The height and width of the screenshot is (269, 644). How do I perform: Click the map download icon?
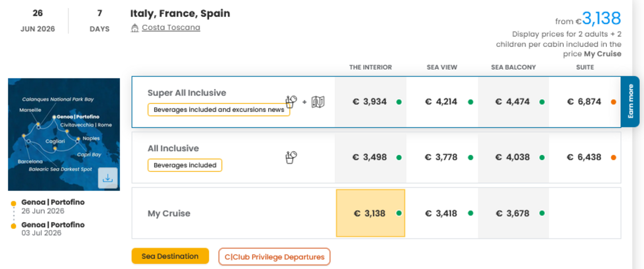tap(108, 178)
